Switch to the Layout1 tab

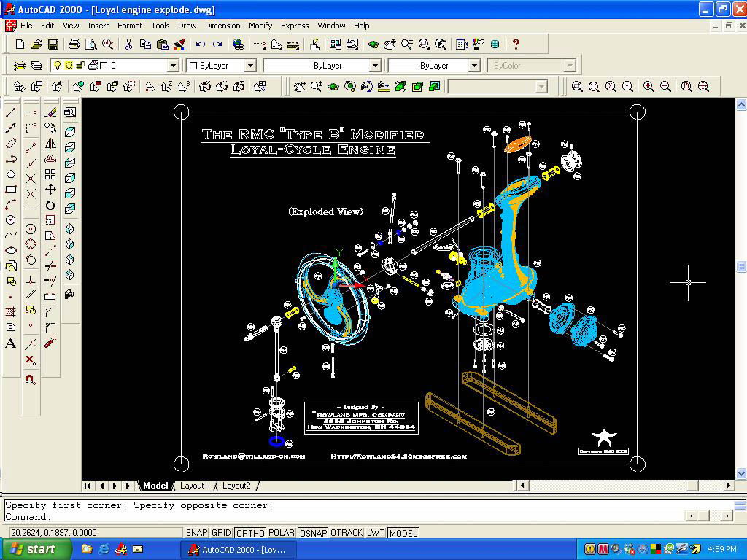[194, 486]
